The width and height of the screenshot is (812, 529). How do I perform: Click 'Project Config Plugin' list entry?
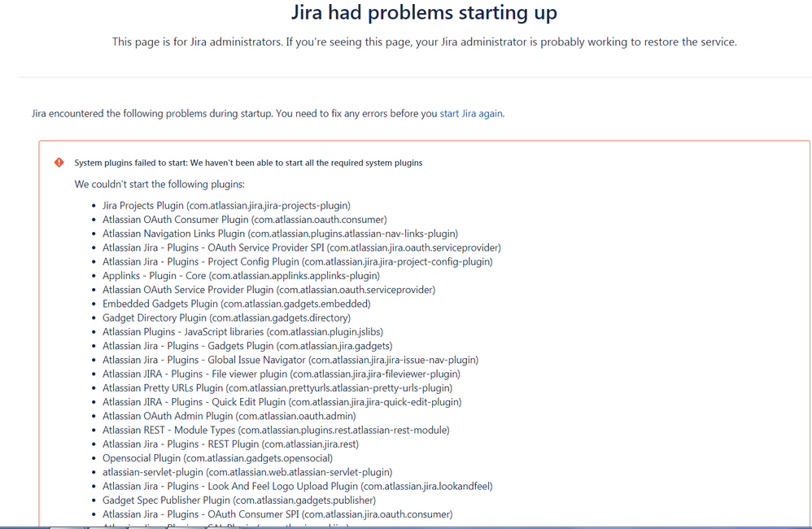(x=297, y=261)
